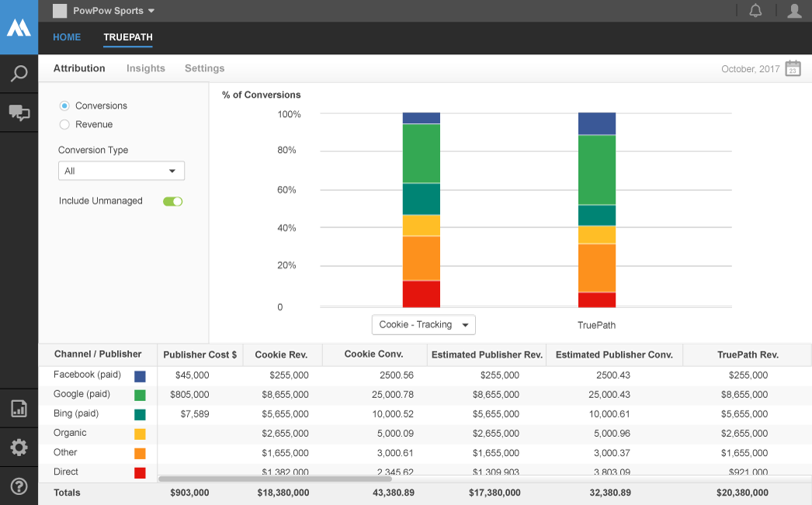Viewport: 812px width, 505px height.
Task: Open the Conversion Type dropdown set to All
Action: point(121,171)
